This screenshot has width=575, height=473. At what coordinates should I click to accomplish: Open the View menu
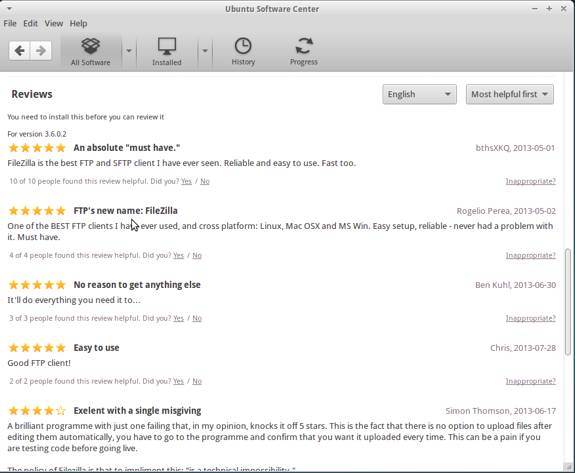point(54,23)
